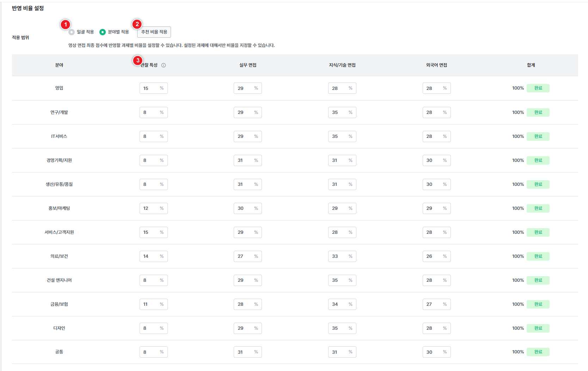Click the 완료 badge in 영업 row

[538, 88]
